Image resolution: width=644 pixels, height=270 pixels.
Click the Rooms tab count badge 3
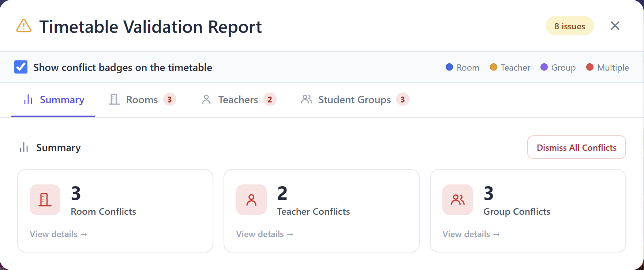point(170,100)
